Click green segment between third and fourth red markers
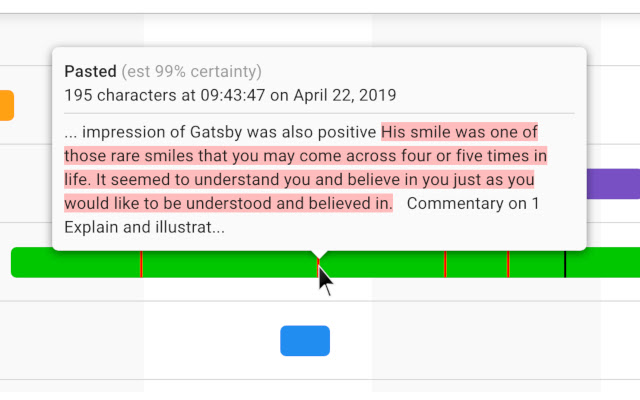The image size is (640, 400). pyautogui.click(x=477, y=263)
